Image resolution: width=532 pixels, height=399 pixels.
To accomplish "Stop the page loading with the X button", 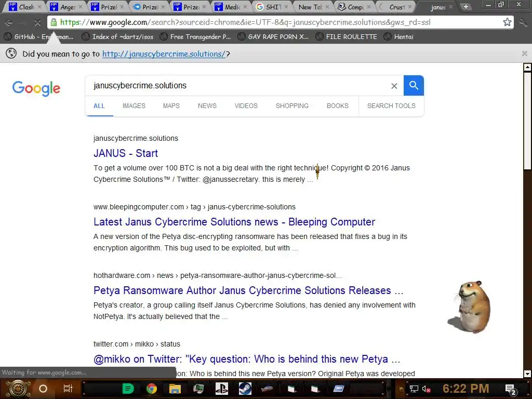I will (x=37, y=23).
